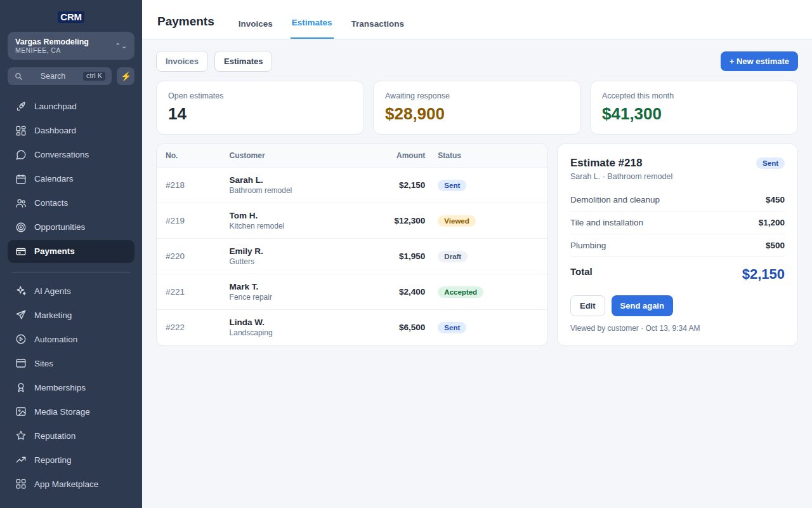Click the Reporting trend line icon
The image size is (812, 508).
point(21,460)
